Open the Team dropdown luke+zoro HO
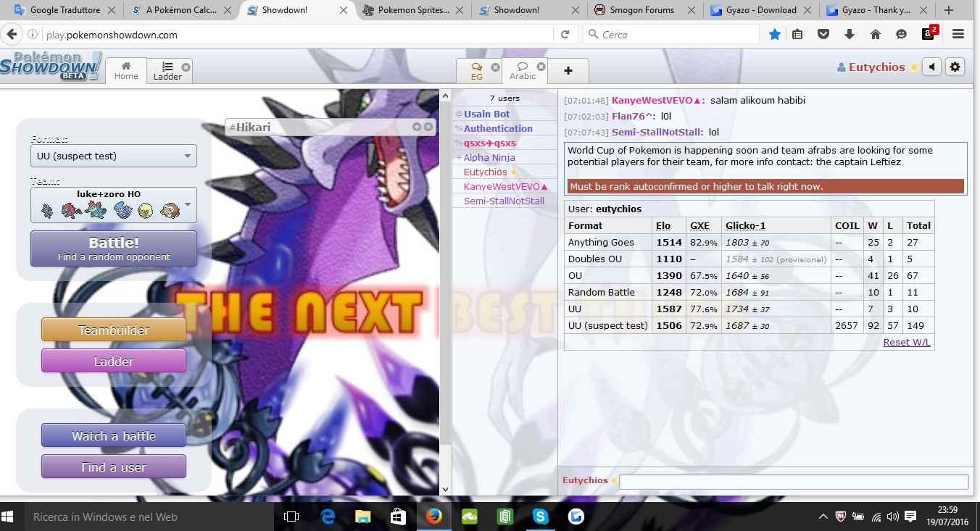The width and height of the screenshot is (980, 531). click(x=114, y=204)
